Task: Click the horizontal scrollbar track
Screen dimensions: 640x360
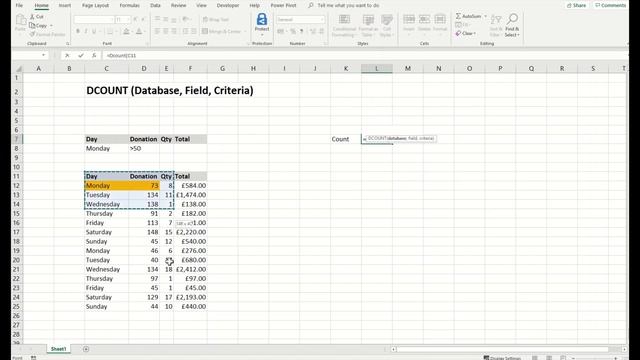Action: click(x=508, y=349)
